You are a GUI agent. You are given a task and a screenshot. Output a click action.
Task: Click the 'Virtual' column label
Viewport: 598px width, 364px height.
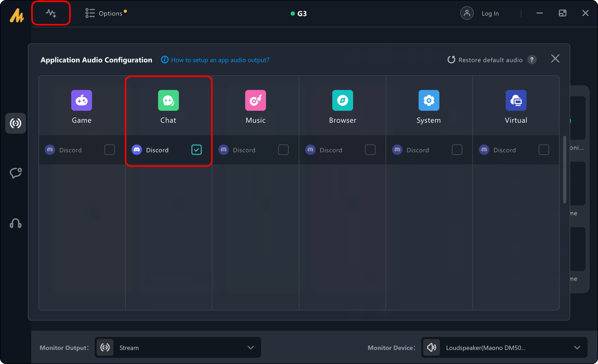(516, 120)
